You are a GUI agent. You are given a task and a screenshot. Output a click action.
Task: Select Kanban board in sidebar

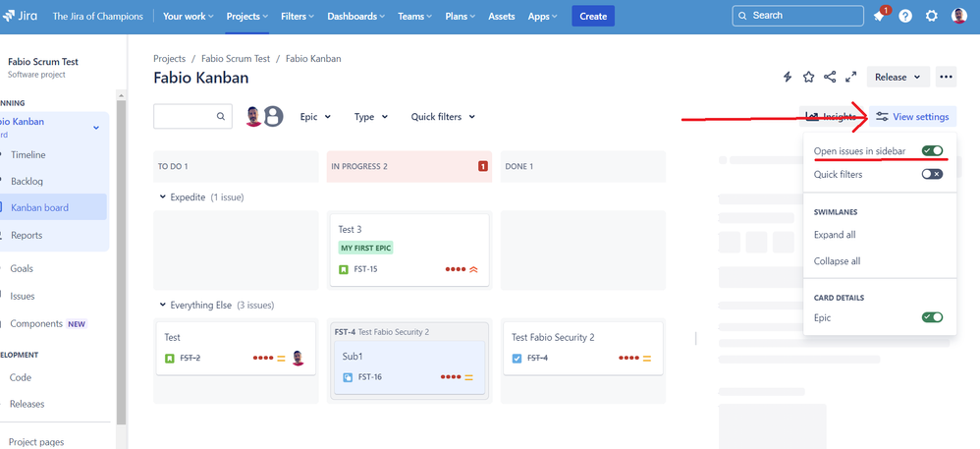click(40, 207)
